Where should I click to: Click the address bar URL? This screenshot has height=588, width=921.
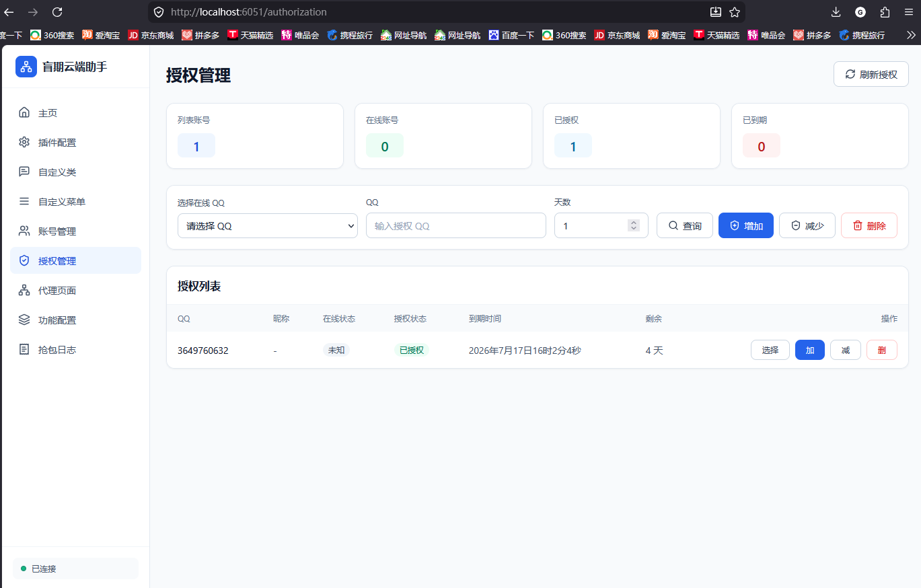[249, 12]
